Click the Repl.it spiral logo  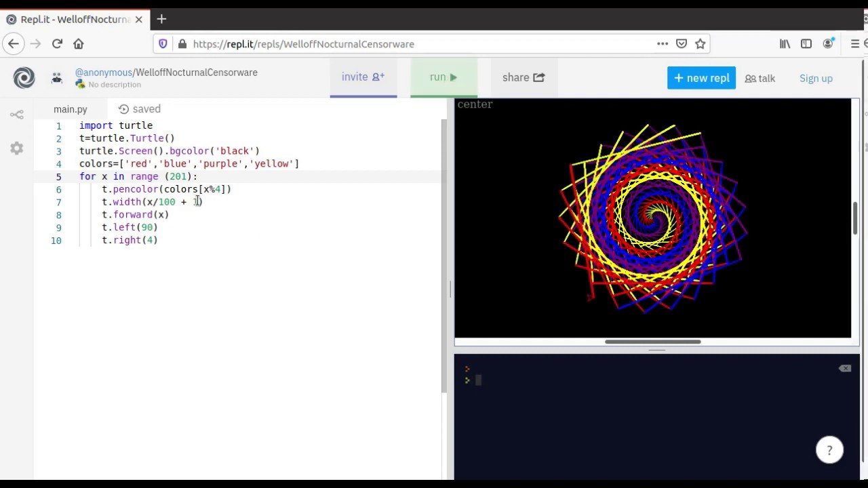click(x=24, y=78)
